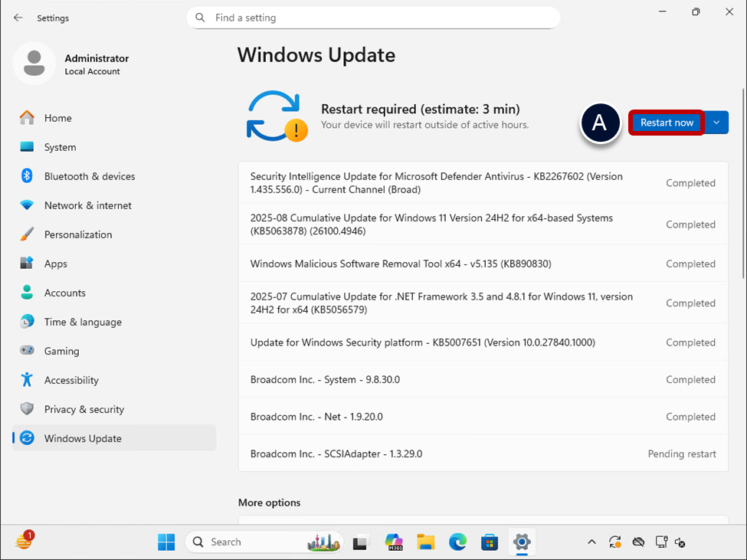Open Microsoft Edge from the taskbar
Image resolution: width=747 pixels, height=560 pixels.
(x=457, y=542)
